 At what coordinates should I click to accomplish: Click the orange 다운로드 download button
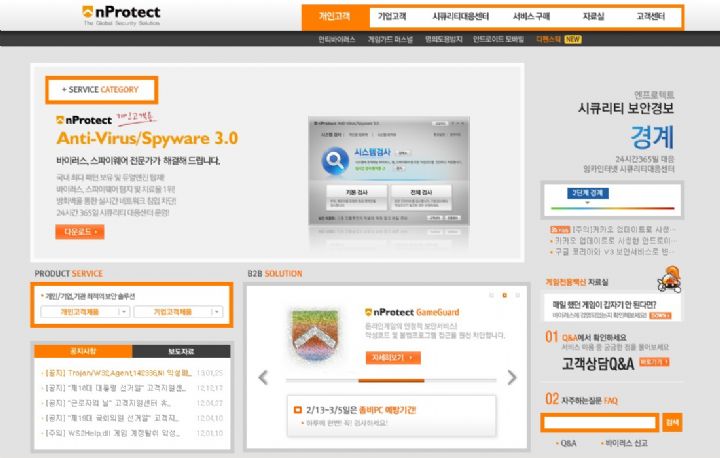(x=80, y=232)
